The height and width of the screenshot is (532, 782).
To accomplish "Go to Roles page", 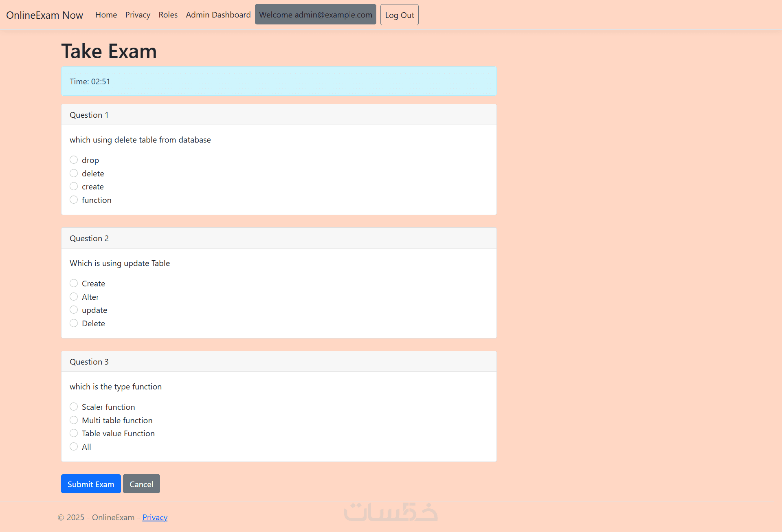I will pyautogui.click(x=168, y=15).
